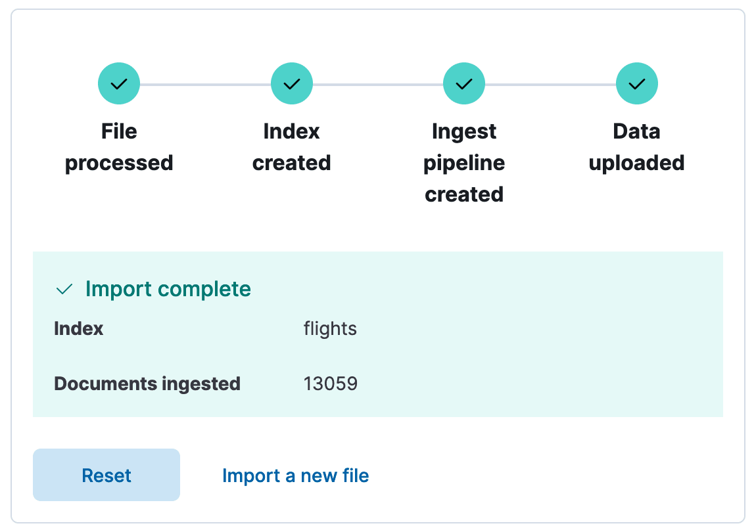756x532 pixels.
Task: Select the 'File processed' step label
Action: 119,146
